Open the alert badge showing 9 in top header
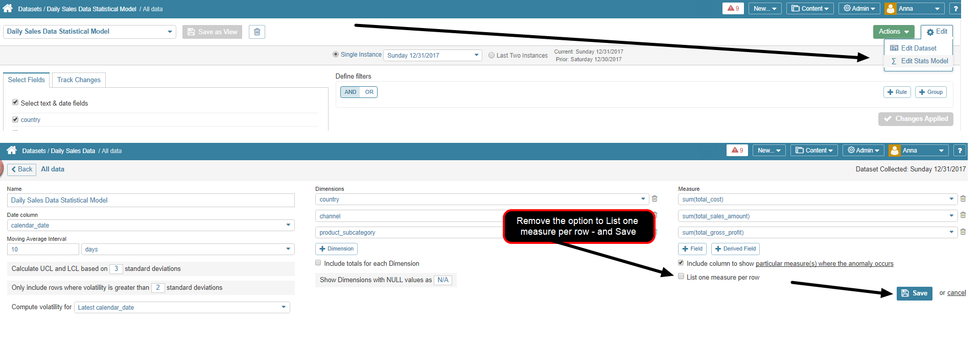The width and height of the screenshot is (980, 349). point(733,8)
